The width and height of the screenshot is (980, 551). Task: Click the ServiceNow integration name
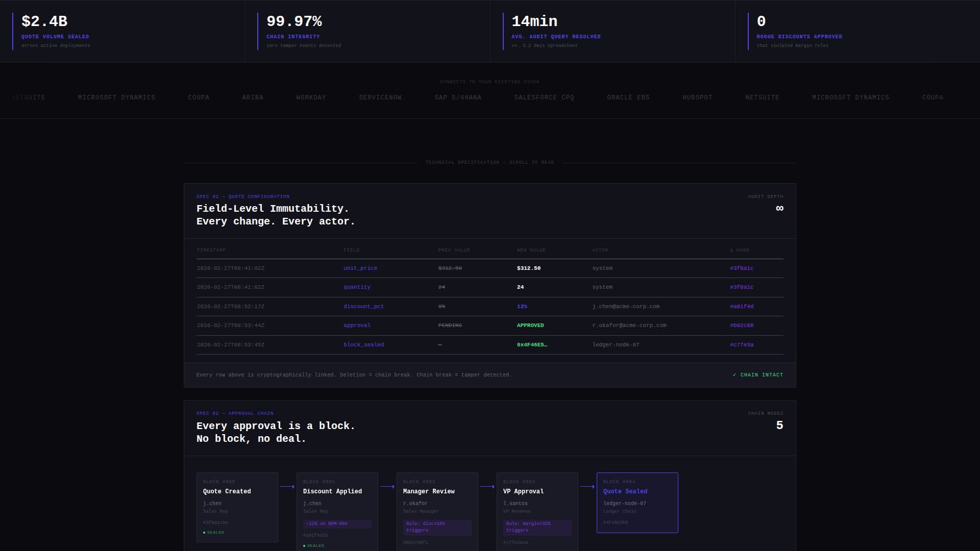click(x=380, y=97)
